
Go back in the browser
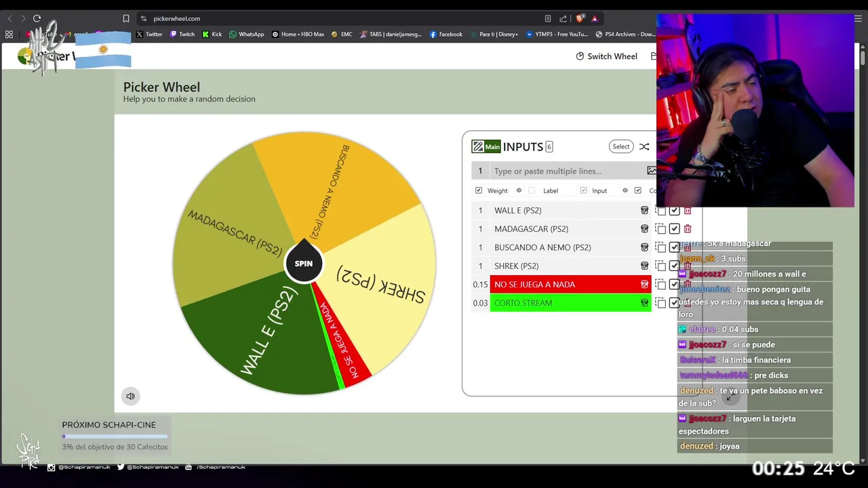click(9, 18)
